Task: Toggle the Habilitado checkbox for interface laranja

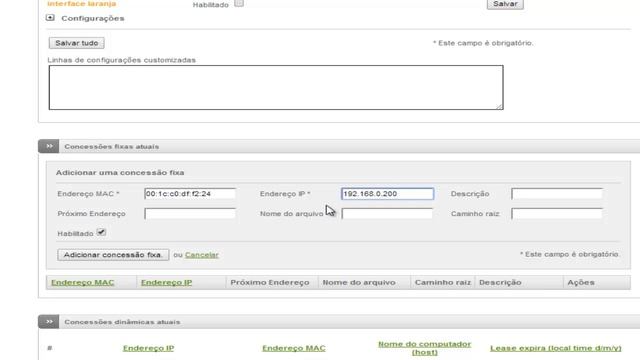Action: [239, 3]
